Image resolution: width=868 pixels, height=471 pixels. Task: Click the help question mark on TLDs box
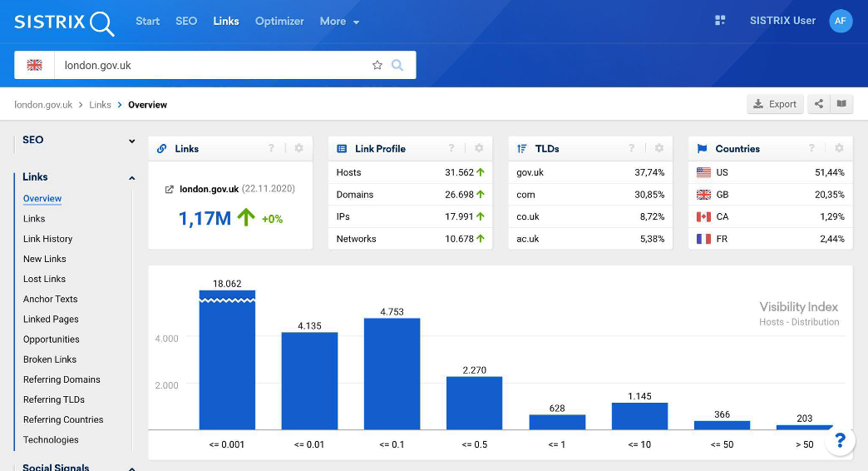coord(631,148)
